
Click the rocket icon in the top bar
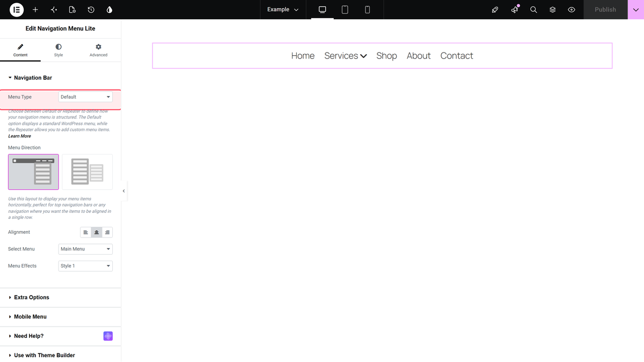[x=495, y=10]
